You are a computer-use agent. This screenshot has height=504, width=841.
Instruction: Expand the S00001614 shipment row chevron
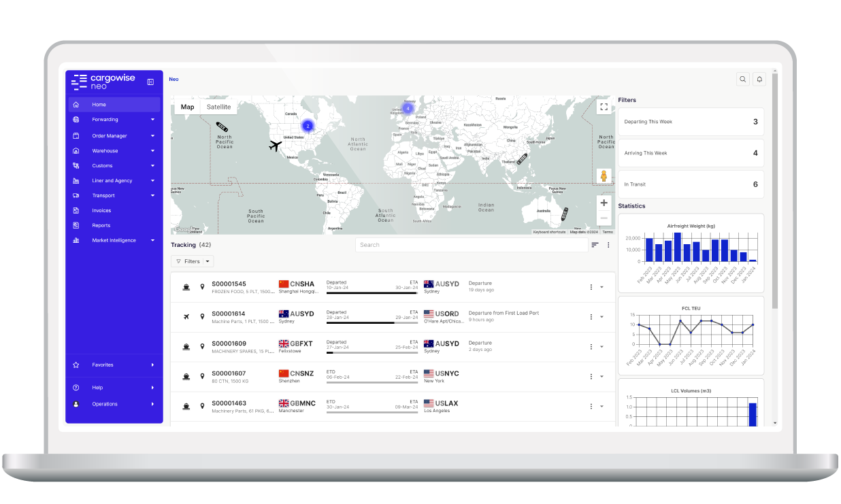pyautogui.click(x=601, y=317)
